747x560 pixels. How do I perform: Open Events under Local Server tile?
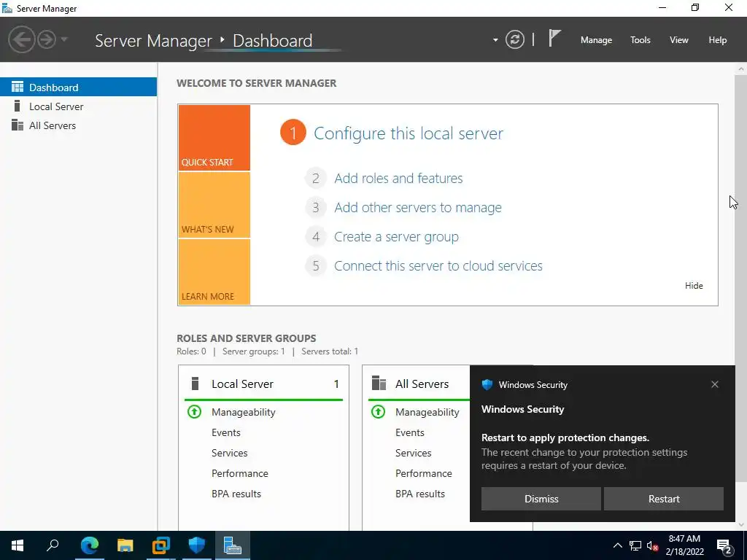tap(226, 433)
